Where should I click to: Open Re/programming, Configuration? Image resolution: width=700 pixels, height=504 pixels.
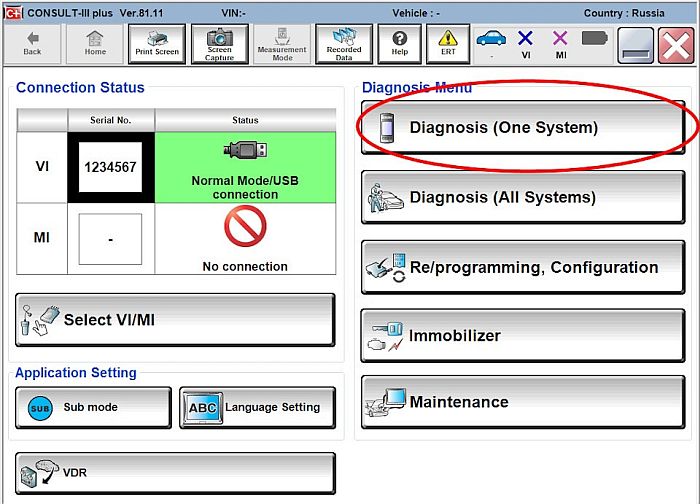[x=523, y=267]
